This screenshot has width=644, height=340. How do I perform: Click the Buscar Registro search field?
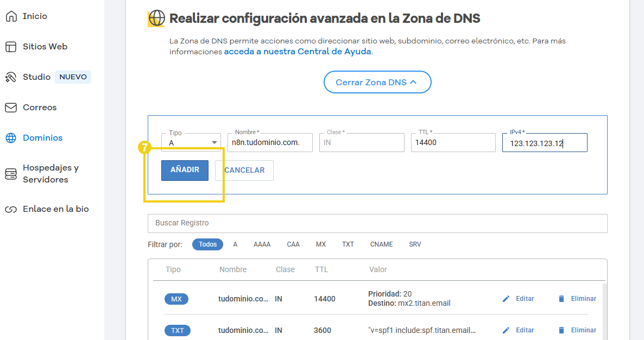tap(377, 223)
